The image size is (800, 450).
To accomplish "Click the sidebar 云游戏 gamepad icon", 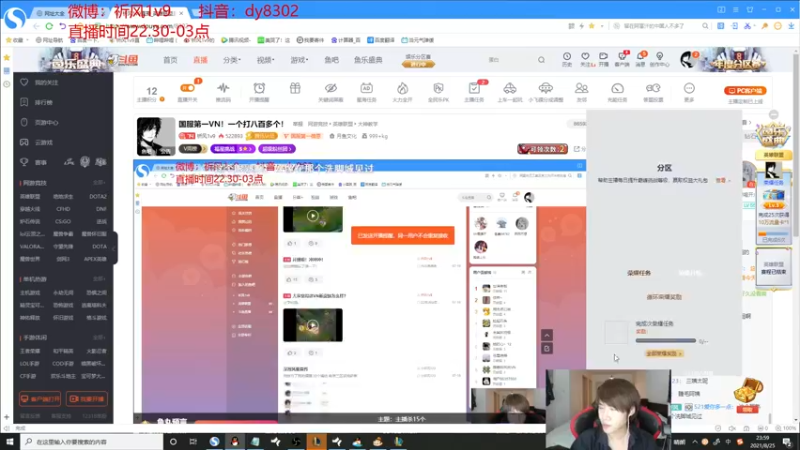I will coord(24,142).
